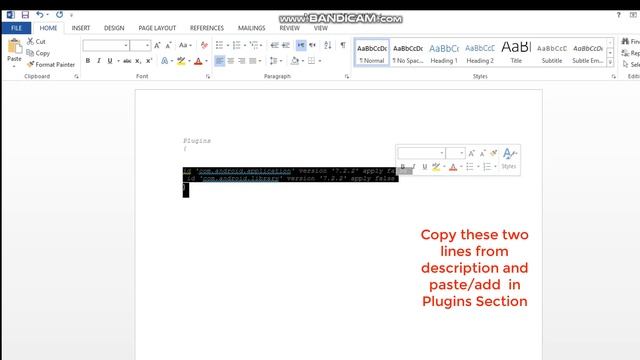Apply font color from mini toolbar
The width and height of the screenshot is (640, 360).
(453, 167)
